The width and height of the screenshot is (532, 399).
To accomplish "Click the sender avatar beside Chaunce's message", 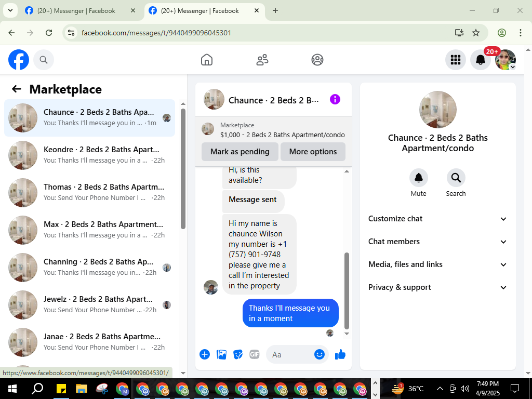I will 211,287.
